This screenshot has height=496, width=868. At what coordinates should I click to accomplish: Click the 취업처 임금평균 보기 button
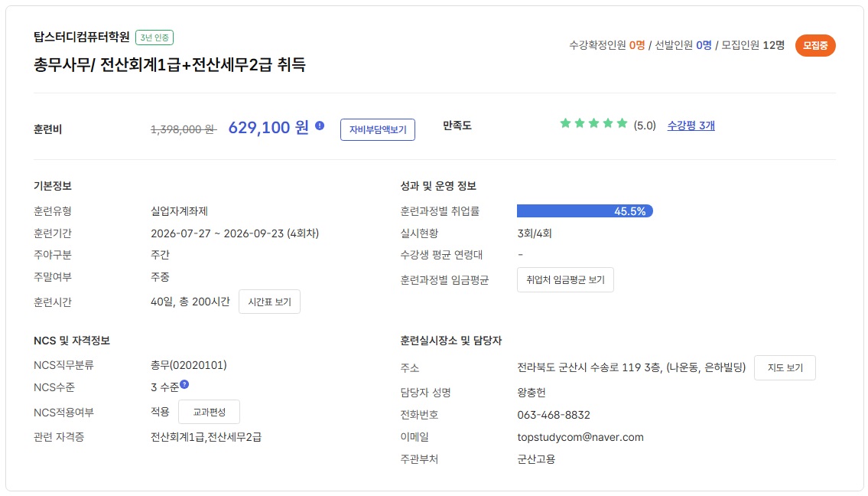coord(565,280)
